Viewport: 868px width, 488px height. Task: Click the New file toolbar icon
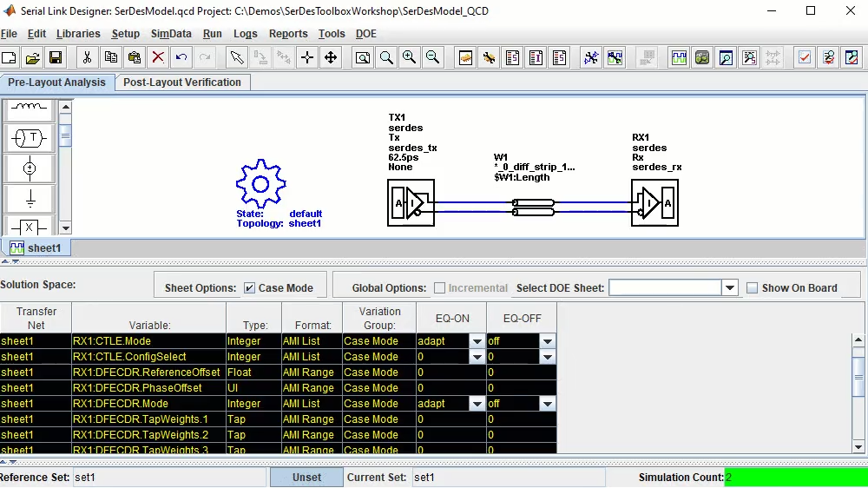(x=10, y=57)
